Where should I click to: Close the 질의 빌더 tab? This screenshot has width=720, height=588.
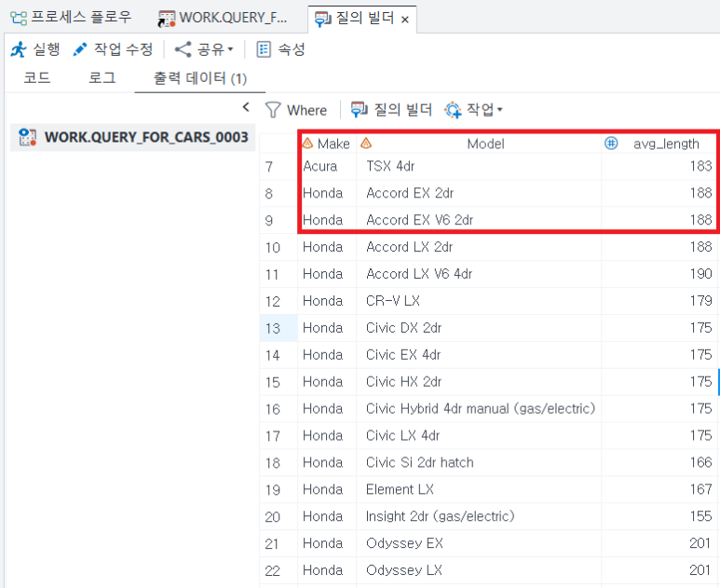(x=405, y=20)
